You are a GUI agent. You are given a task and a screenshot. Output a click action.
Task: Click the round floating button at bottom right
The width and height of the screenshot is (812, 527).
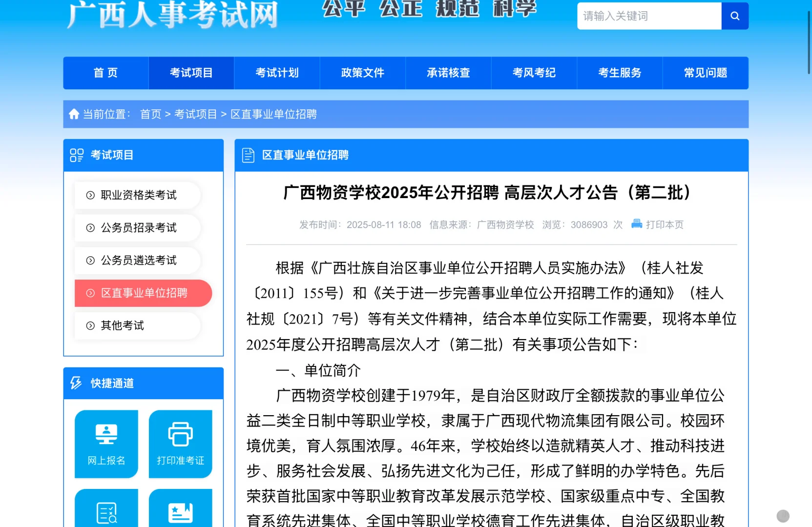(783, 516)
